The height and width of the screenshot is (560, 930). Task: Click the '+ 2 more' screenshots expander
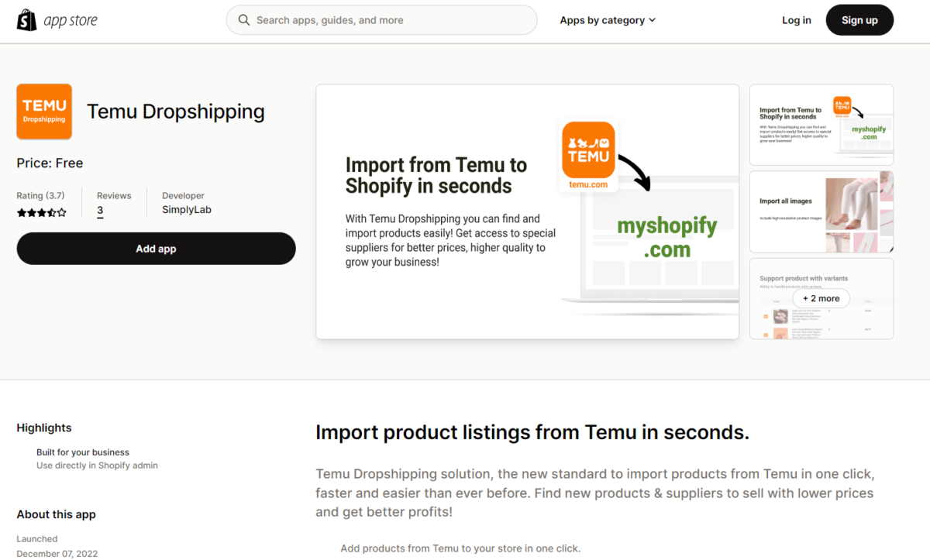[821, 298]
